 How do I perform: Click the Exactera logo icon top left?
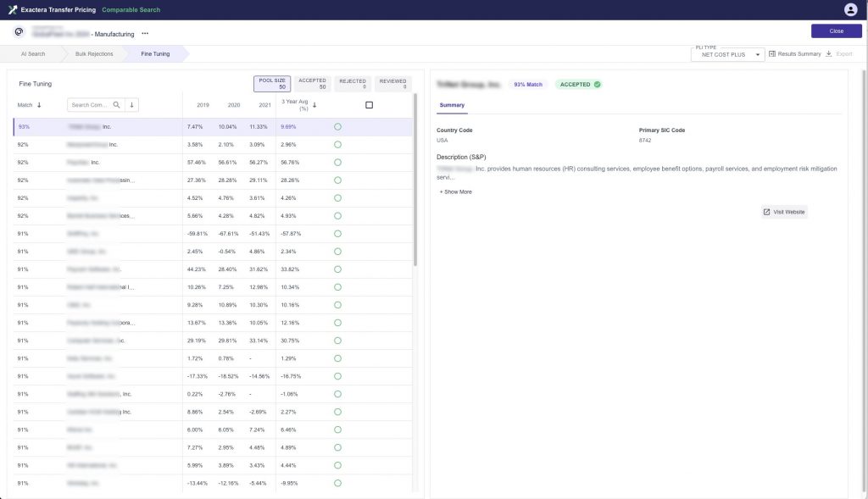coord(12,9)
